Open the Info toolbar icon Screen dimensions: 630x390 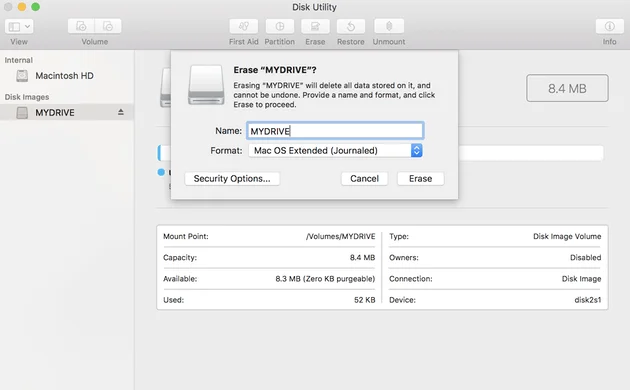coord(610,27)
